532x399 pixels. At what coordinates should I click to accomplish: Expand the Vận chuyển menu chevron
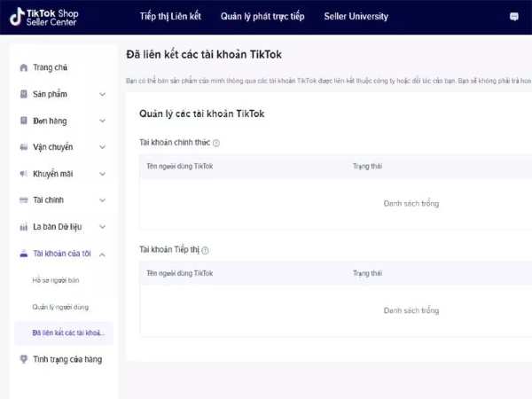point(102,147)
